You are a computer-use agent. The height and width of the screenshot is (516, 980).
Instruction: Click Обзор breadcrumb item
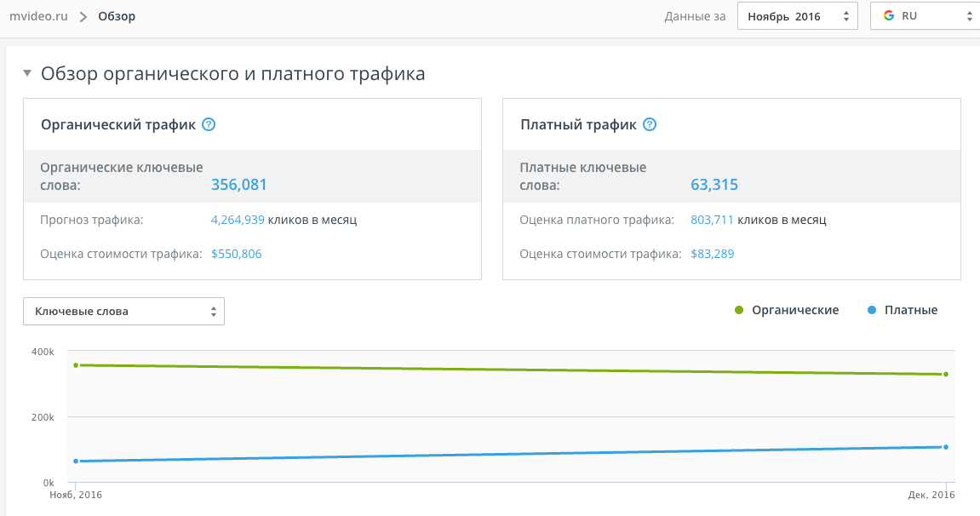pos(117,16)
